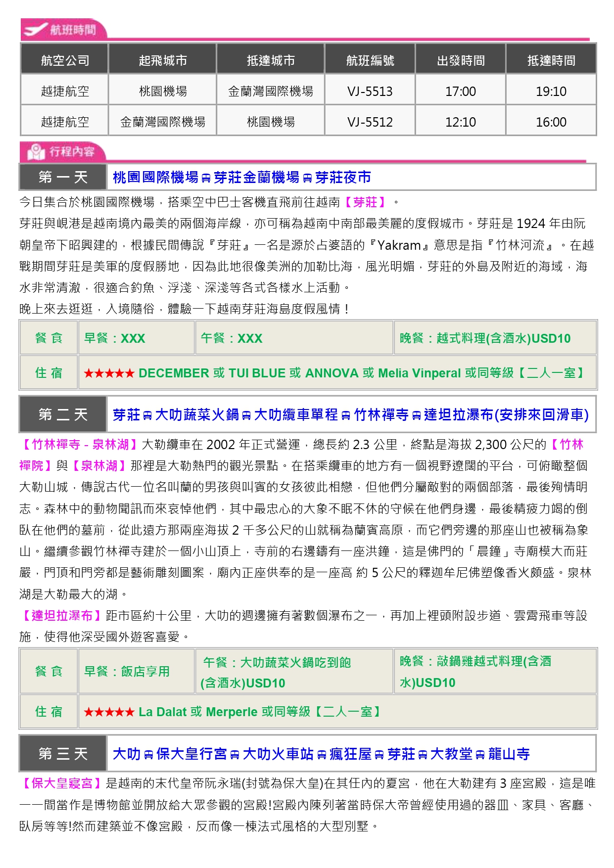The image size is (614, 868).
Task: Click the 第二天 day header
Action: [x=63, y=414]
